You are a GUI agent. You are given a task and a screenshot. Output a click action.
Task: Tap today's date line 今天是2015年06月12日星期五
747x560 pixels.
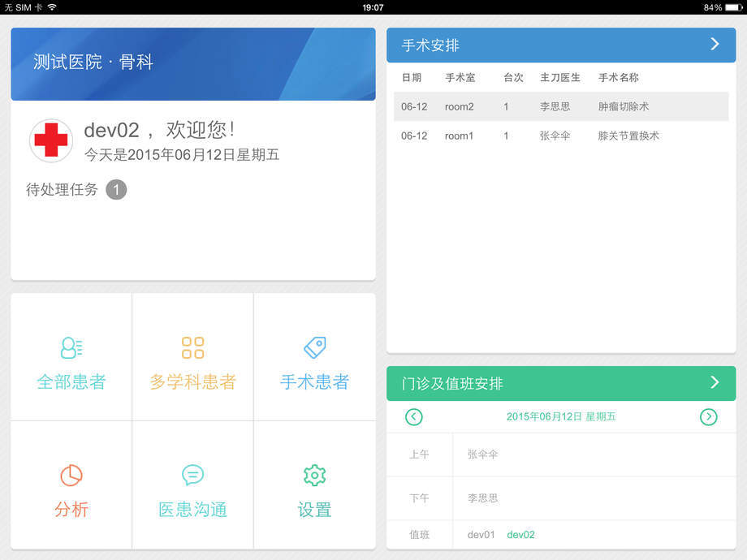pyautogui.click(x=182, y=155)
